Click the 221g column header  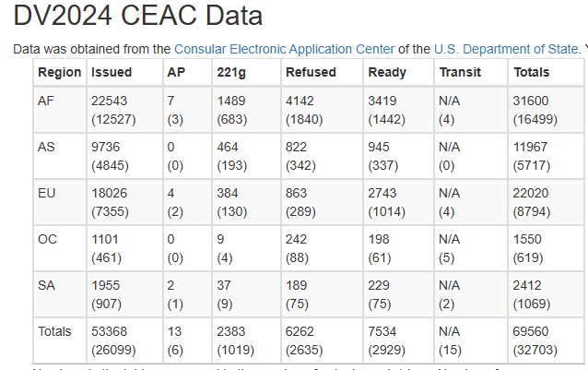231,72
